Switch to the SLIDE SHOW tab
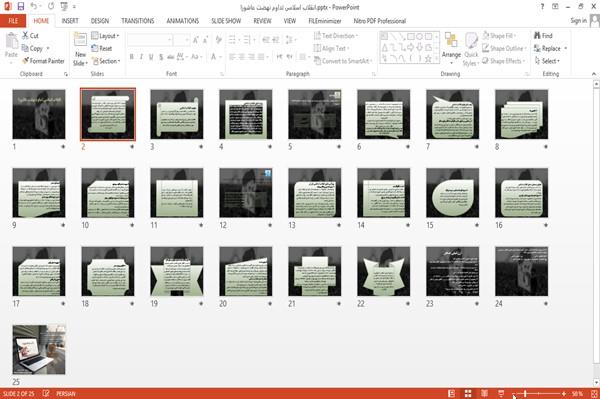This screenshot has width=600, height=399. pos(226,21)
